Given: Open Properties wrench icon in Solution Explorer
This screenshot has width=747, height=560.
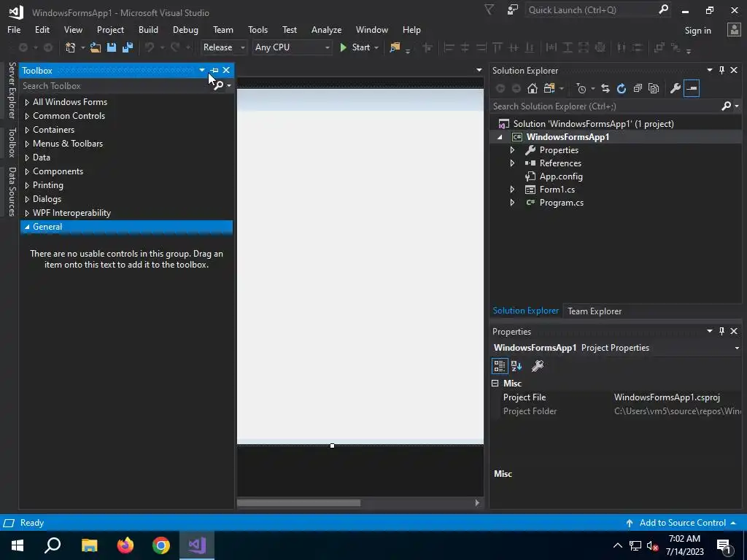Looking at the screenshot, I should pos(675,88).
